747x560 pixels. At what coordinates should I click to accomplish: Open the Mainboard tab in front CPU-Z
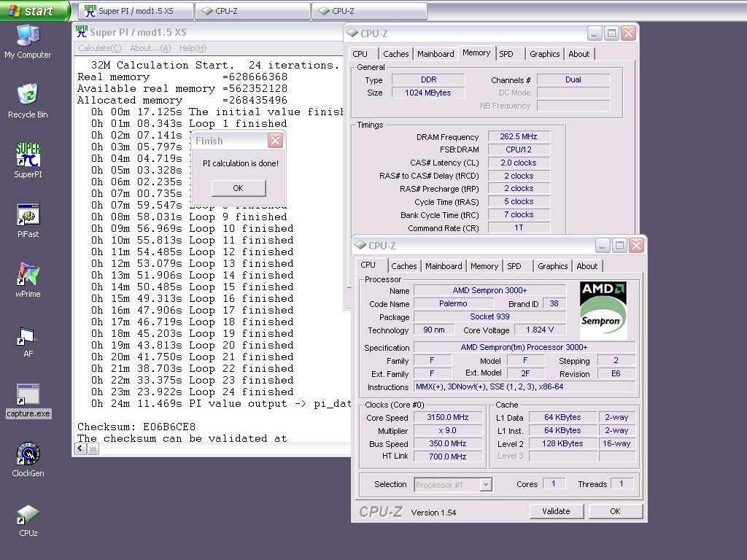tap(444, 266)
